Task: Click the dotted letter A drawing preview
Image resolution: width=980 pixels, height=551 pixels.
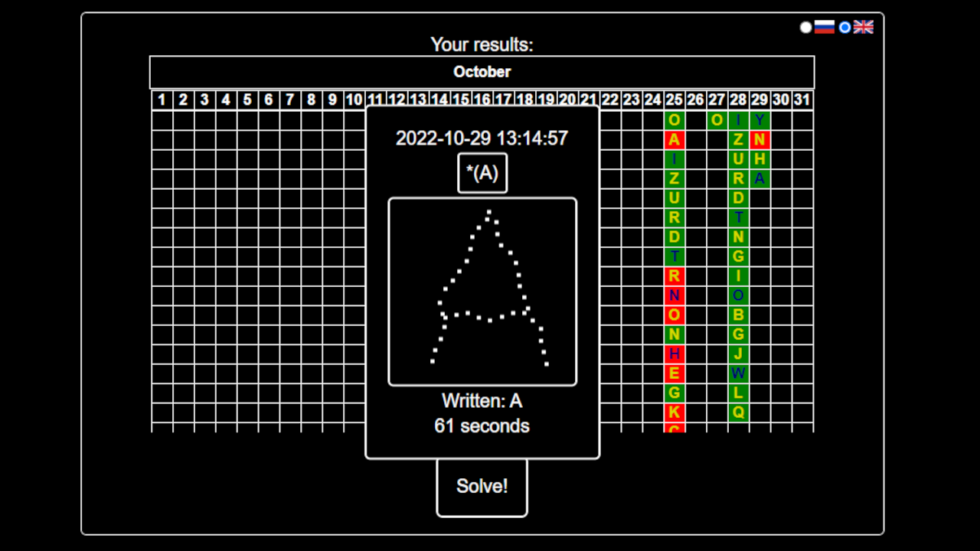Action: (x=482, y=291)
